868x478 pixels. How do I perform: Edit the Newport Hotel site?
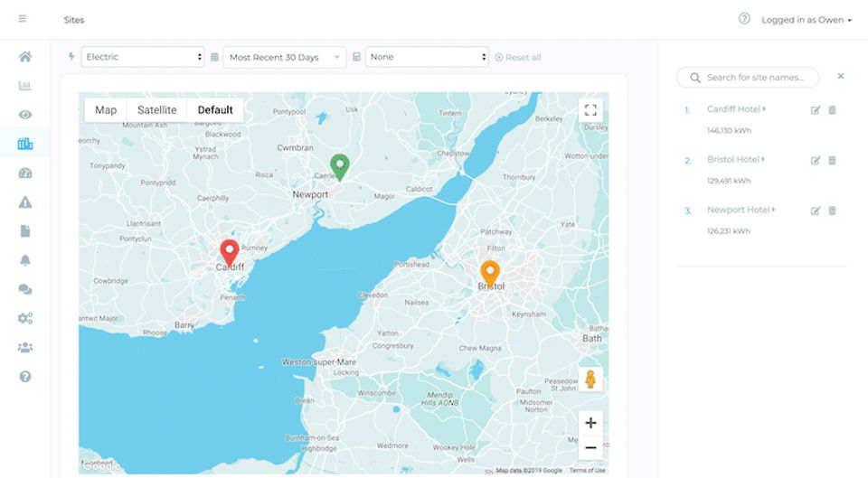[x=815, y=211]
